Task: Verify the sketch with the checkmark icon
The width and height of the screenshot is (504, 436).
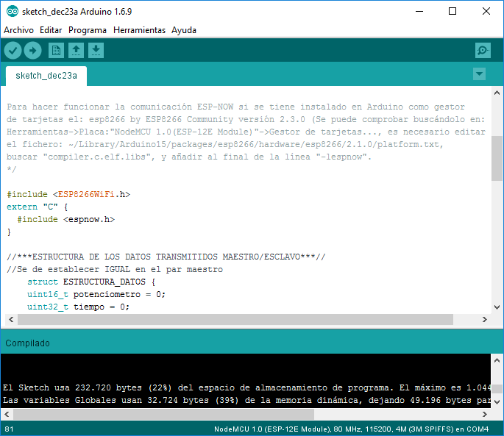Action: (x=13, y=51)
